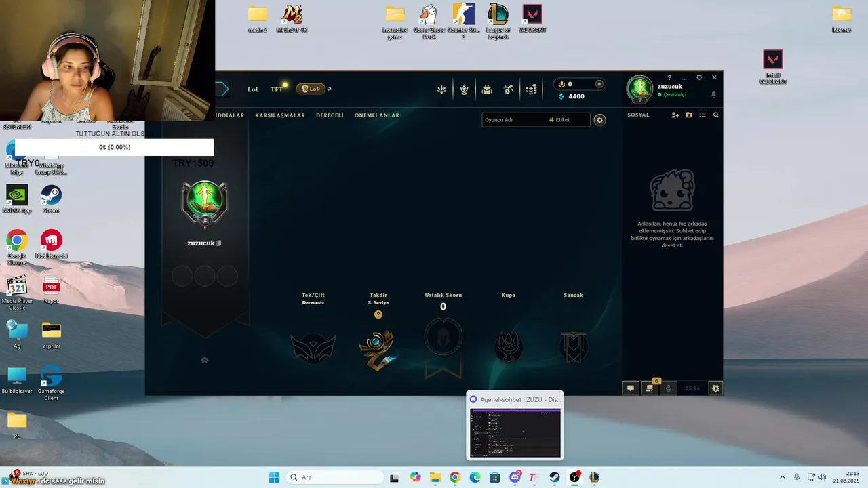This screenshot has height=488, width=868.
Task: Click the Kupa trophy emblem
Action: point(509,348)
